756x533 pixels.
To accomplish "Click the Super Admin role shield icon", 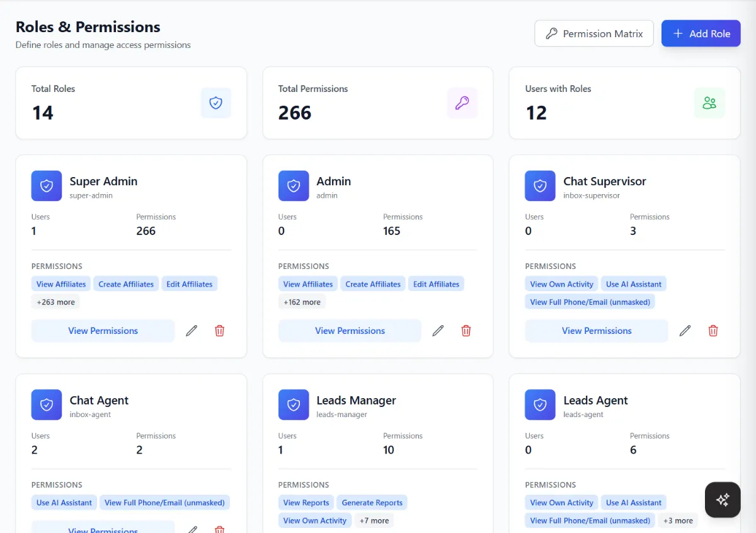I will tap(47, 186).
